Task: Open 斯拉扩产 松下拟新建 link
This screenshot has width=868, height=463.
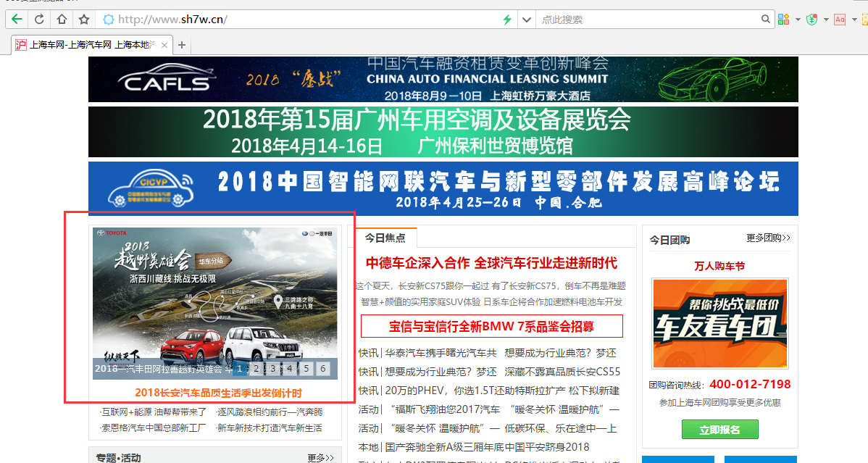Action: click(x=561, y=391)
